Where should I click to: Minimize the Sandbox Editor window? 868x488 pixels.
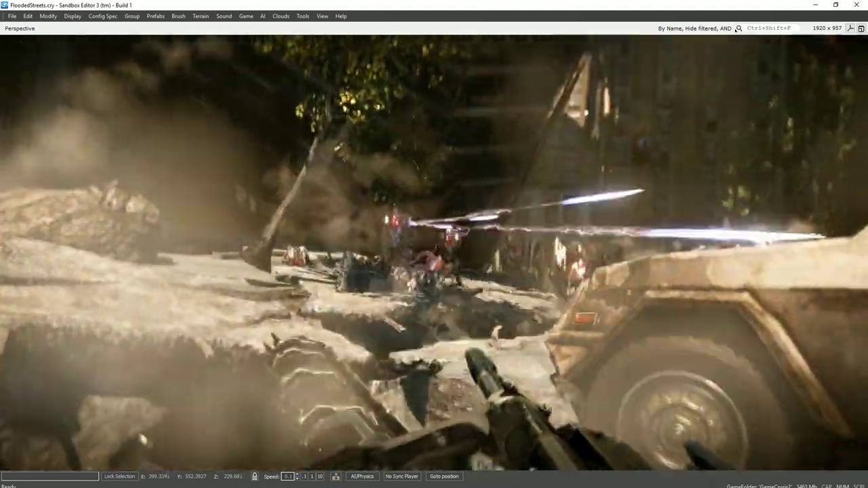815,5
